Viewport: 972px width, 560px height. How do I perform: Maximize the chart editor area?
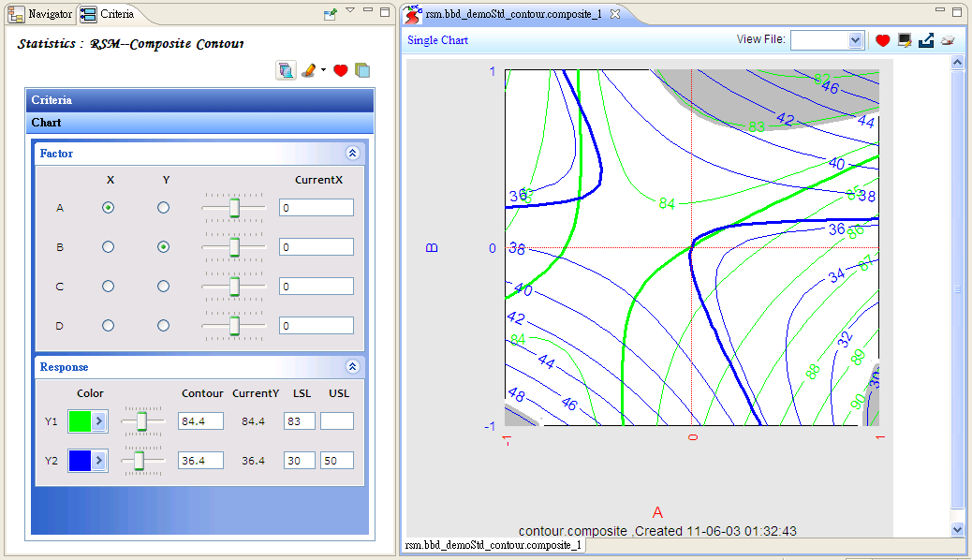pyautogui.click(x=958, y=11)
